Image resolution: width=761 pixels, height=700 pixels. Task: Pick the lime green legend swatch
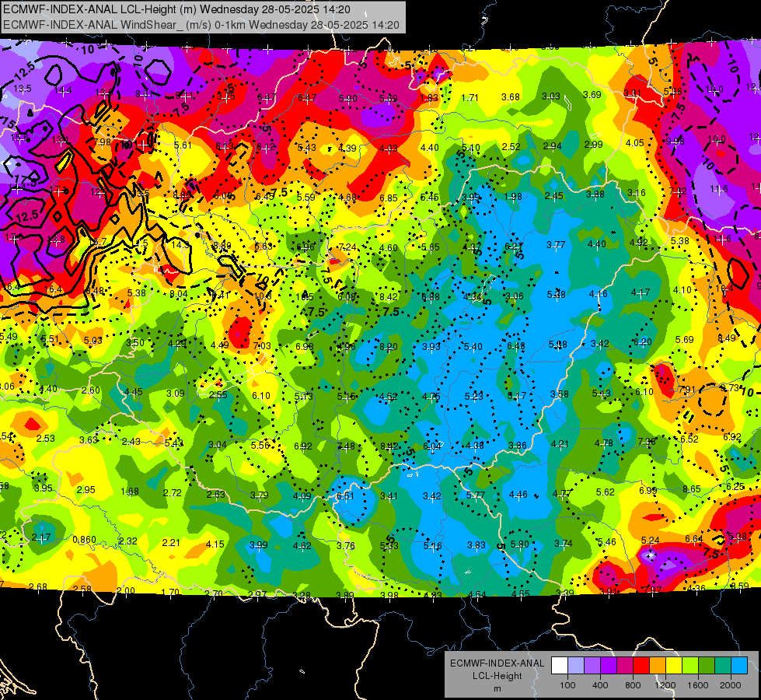click(690, 666)
